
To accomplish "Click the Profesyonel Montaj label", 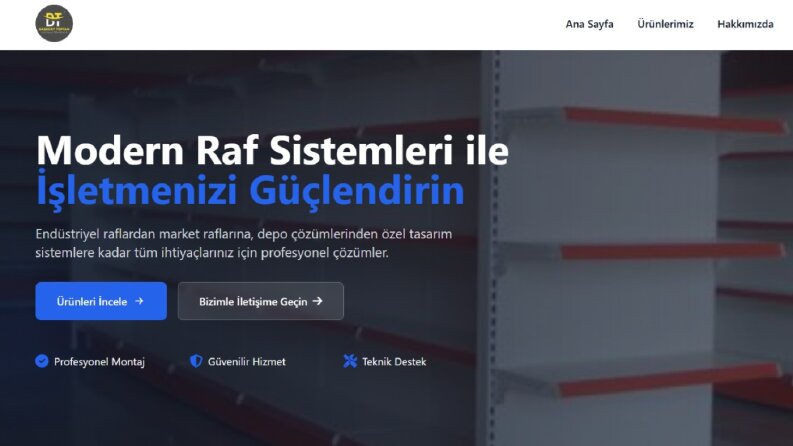I will point(99,362).
